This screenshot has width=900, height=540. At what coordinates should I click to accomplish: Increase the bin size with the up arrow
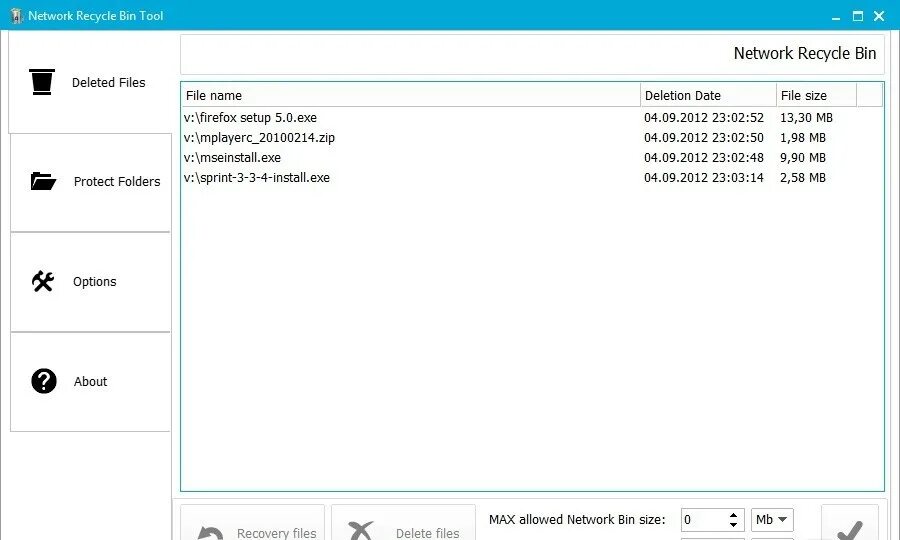pyautogui.click(x=734, y=515)
